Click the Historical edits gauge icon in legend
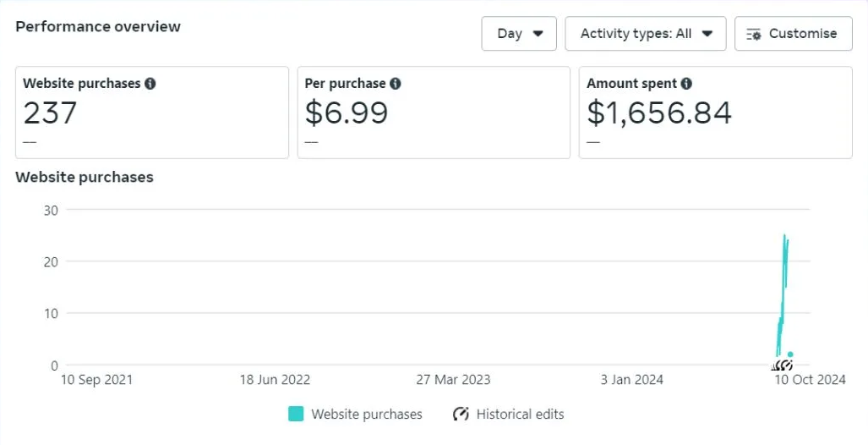Image resolution: width=868 pixels, height=445 pixels. pyautogui.click(x=461, y=415)
